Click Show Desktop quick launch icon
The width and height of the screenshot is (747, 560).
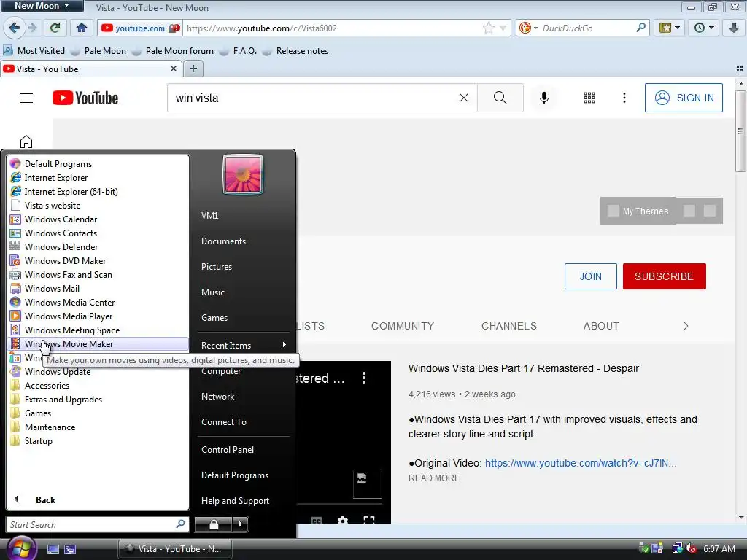pyautogui.click(x=53, y=549)
